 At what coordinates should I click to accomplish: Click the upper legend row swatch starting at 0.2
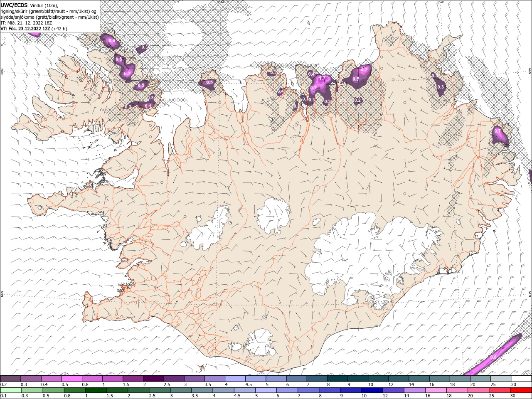[11, 379]
